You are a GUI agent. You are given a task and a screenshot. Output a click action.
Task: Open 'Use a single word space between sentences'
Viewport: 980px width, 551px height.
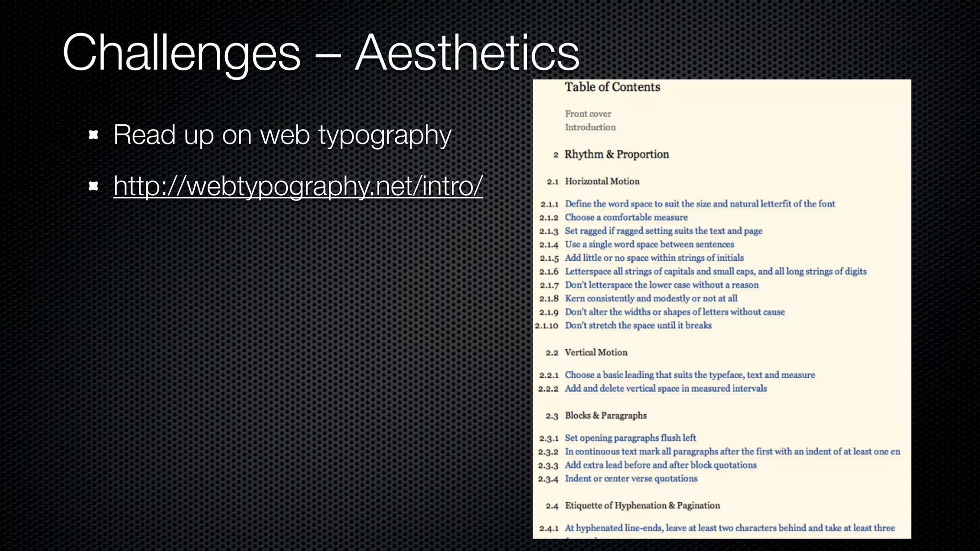coord(649,244)
